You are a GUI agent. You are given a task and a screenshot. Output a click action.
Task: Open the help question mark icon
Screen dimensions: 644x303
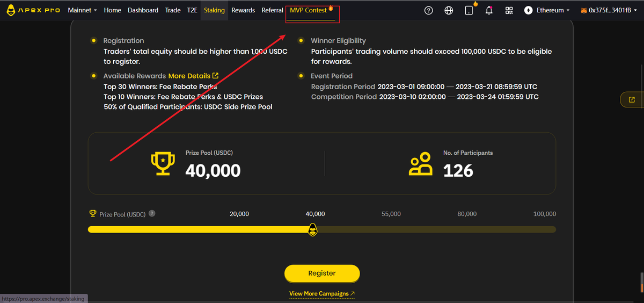tap(428, 10)
